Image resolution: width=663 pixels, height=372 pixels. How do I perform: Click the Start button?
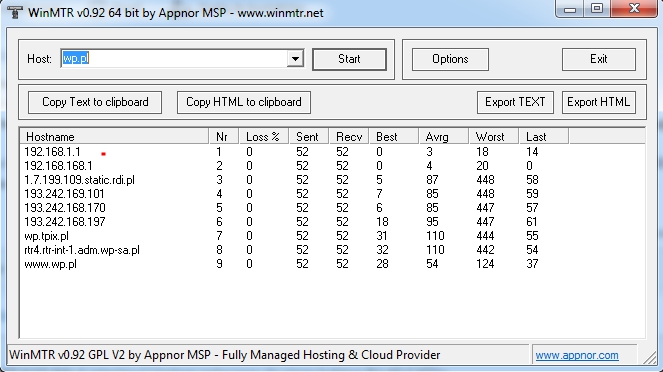click(x=349, y=59)
